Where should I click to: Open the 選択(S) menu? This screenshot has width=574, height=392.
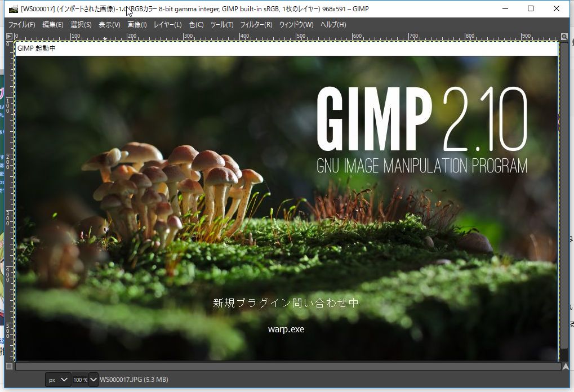pyautogui.click(x=81, y=25)
